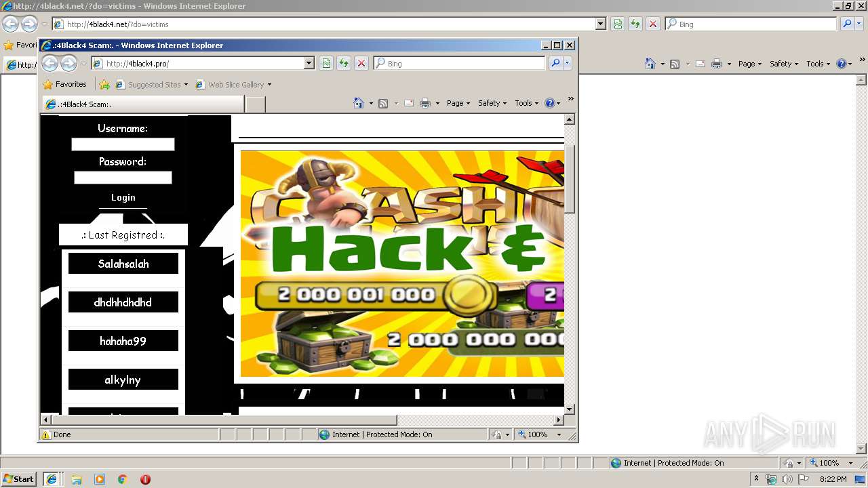The height and width of the screenshot is (488, 868).
Task: Click address bar in background window
Action: click(324, 24)
